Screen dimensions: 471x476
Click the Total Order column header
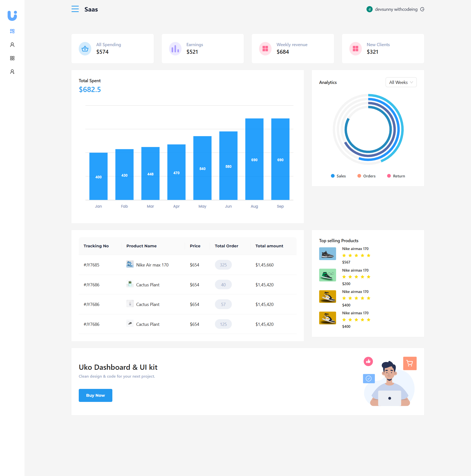(x=226, y=246)
